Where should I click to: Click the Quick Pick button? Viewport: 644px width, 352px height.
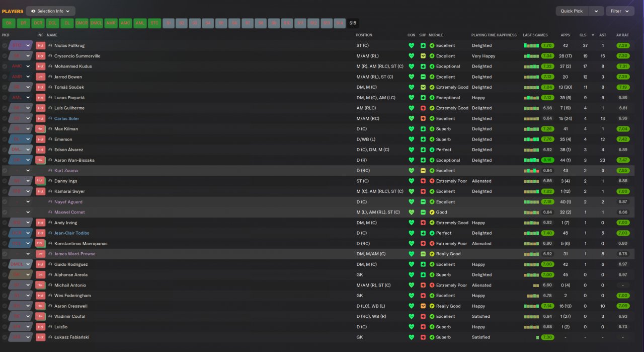pyautogui.click(x=572, y=11)
